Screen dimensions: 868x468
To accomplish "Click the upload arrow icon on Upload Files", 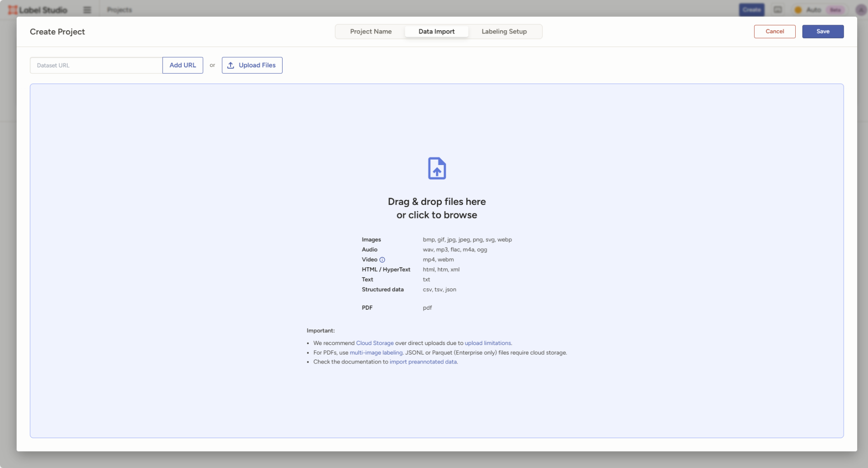I will pos(231,66).
